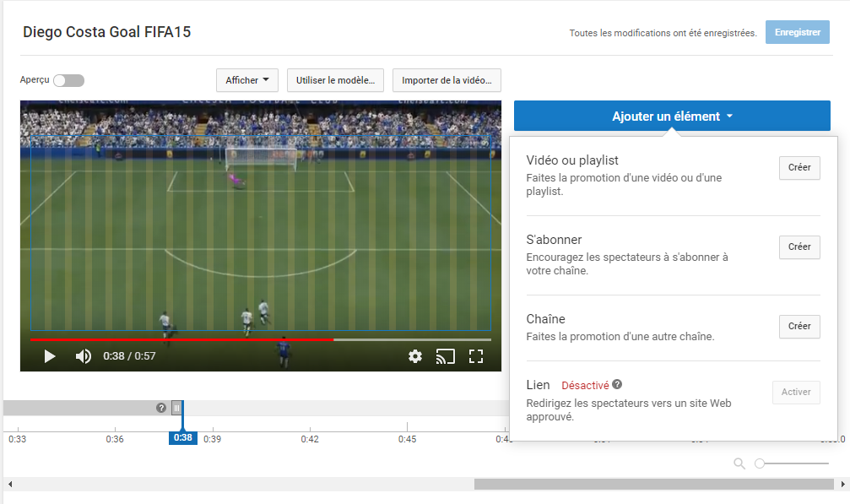This screenshot has width=850, height=504.
Task: Enter fullscreen mode in player
Action: tap(475, 356)
